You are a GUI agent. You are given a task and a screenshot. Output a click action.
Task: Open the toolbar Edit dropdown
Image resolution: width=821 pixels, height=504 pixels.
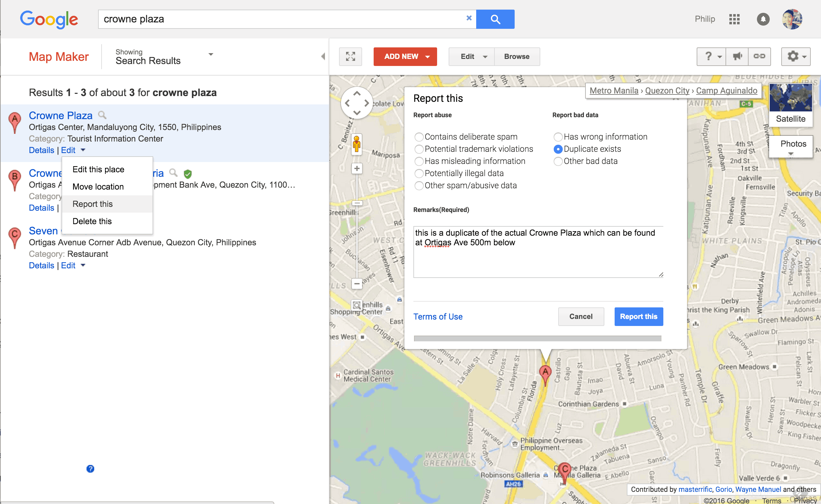coord(471,57)
